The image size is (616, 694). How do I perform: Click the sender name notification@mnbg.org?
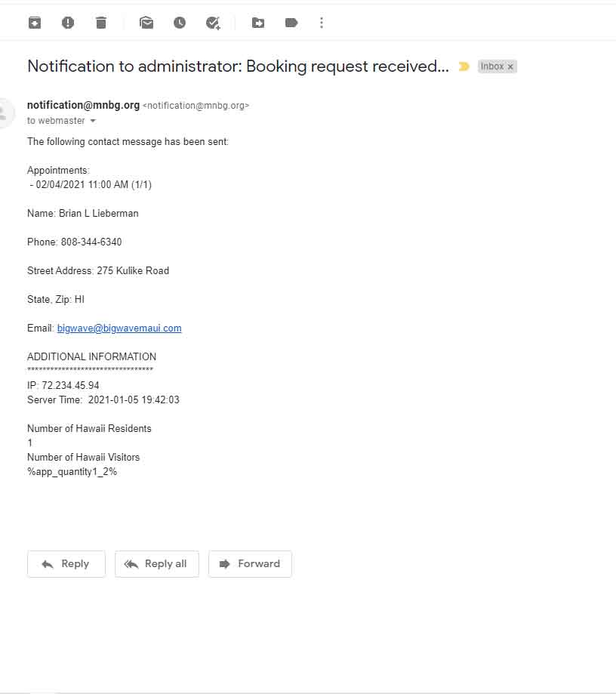point(83,105)
